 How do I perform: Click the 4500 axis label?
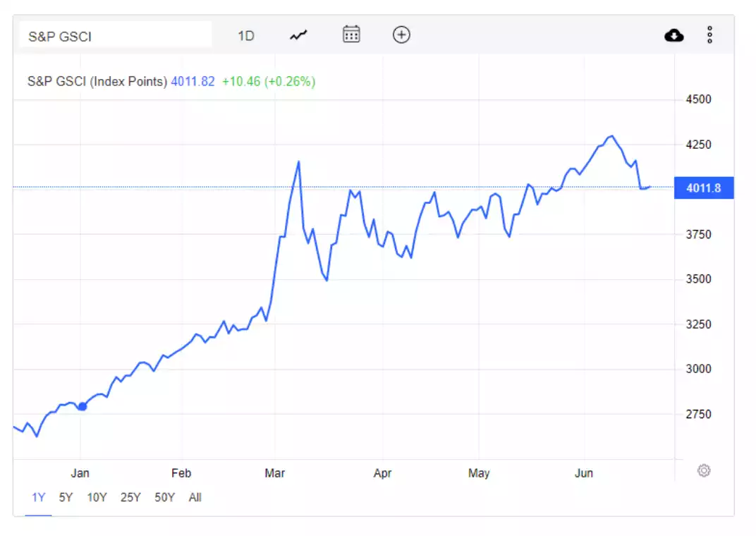point(698,99)
